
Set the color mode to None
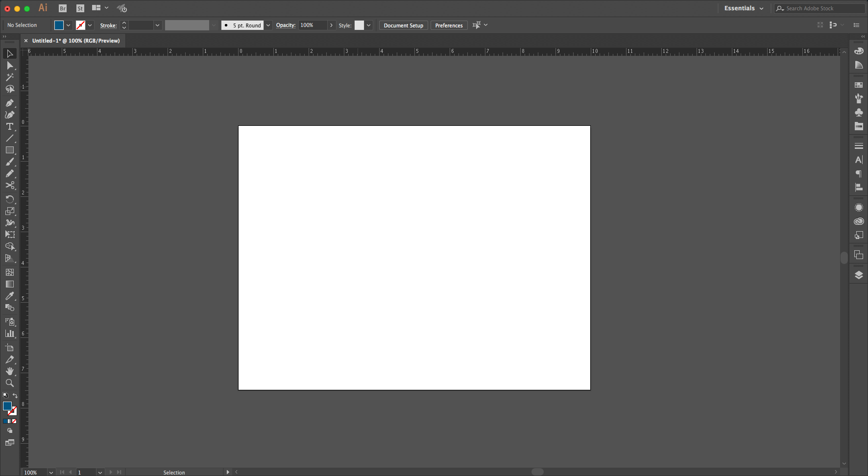(x=14, y=421)
